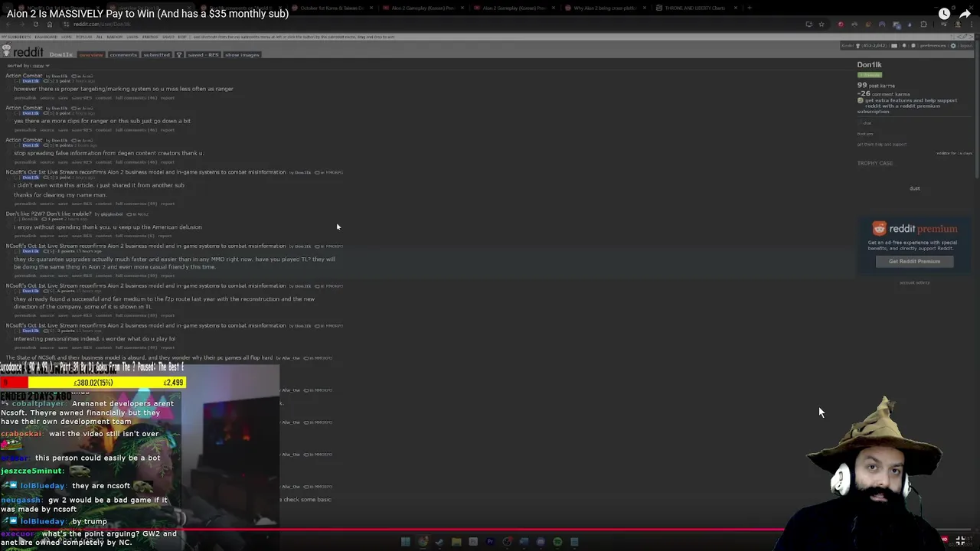Image resolution: width=980 pixels, height=551 pixels.
Task: Open a new browser tab with plus
Action: point(750,8)
